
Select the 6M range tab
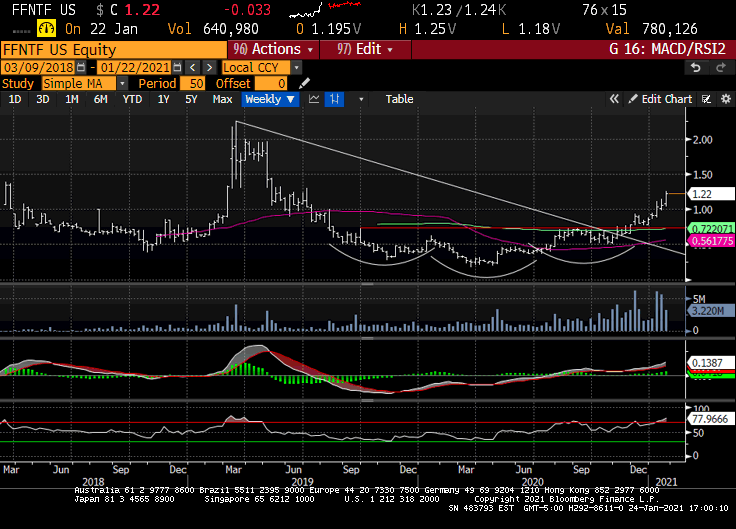coord(100,99)
